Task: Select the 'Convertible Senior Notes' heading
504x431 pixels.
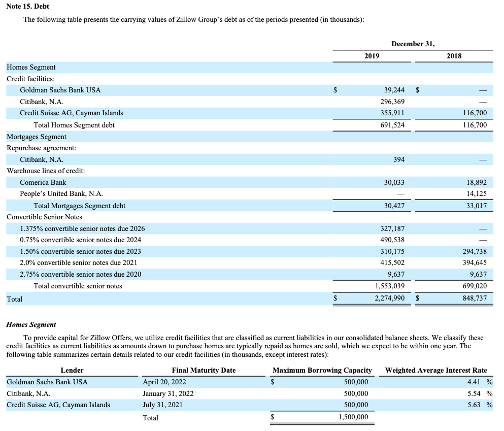Action: click(44, 217)
